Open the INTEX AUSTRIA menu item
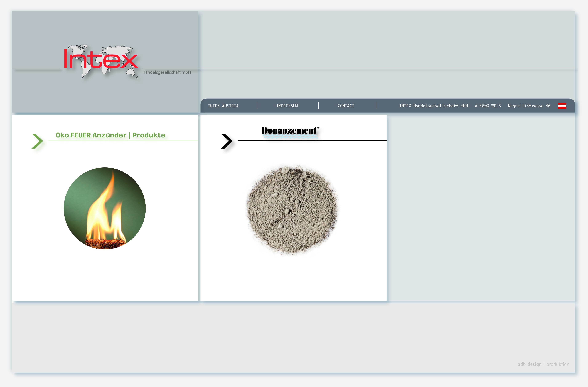The width and height of the screenshot is (588, 387). tap(223, 106)
